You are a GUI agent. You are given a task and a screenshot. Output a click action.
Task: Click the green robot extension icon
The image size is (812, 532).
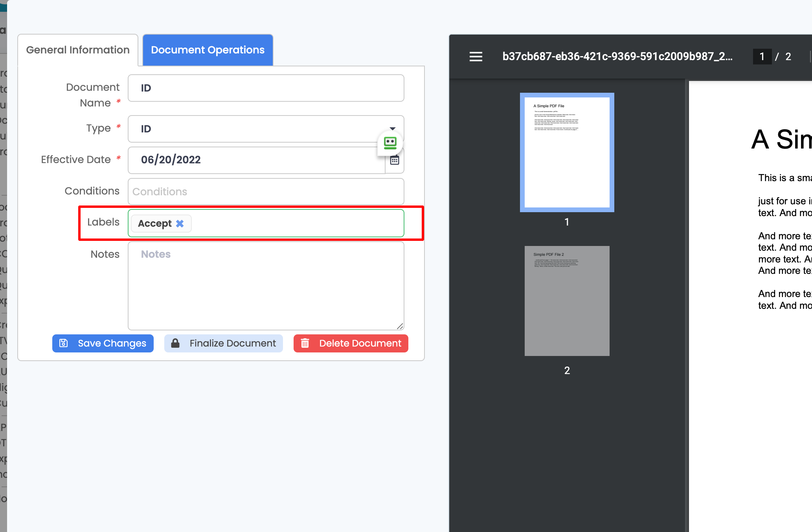(390, 143)
